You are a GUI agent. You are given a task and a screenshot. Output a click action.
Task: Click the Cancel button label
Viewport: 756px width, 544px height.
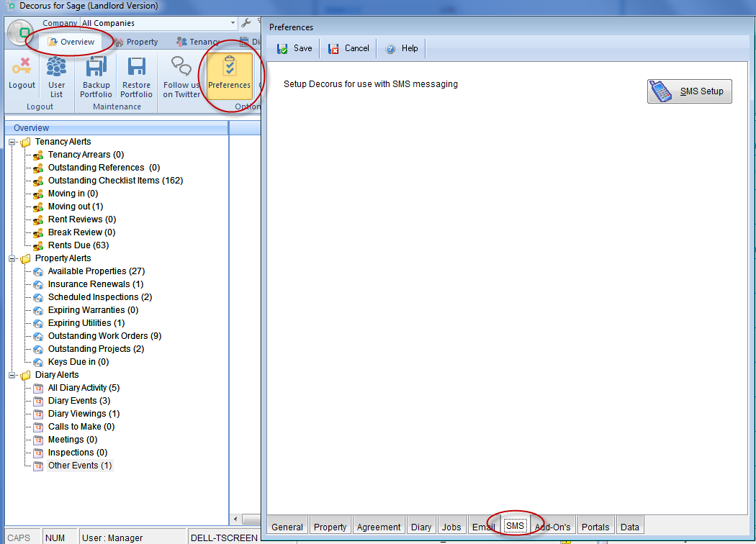coord(357,48)
